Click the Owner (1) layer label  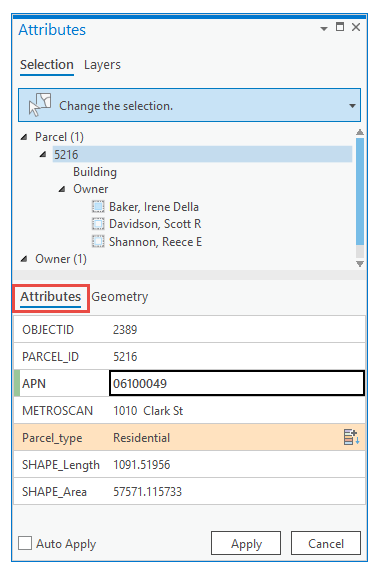[x=61, y=259]
